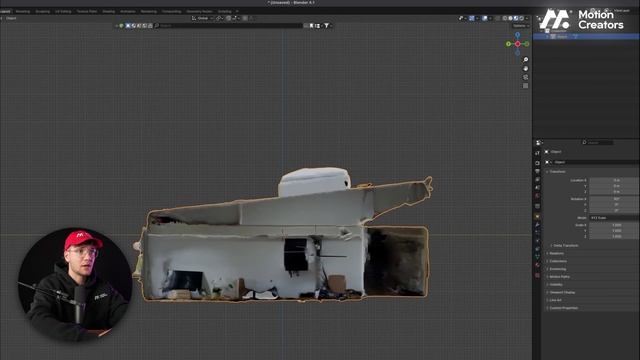Select material preview viewport shading
This screenshot has height=360, width=640.
click(x=516, y=18)
